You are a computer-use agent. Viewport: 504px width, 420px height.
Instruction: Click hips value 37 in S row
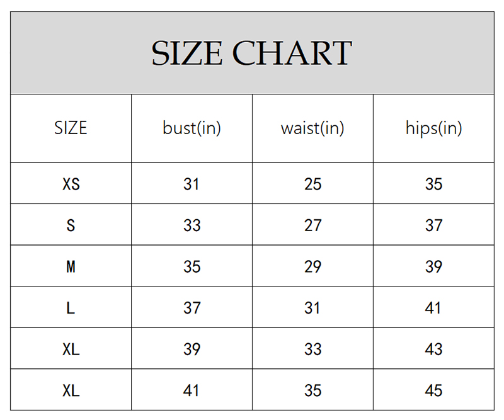(433, 225)
